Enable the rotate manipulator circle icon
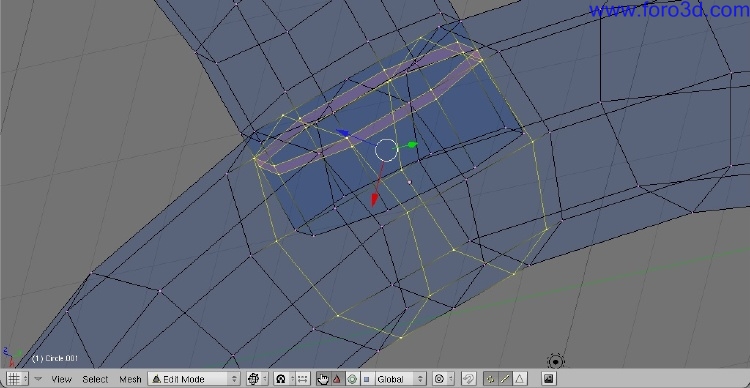Image resolution: width=750 pixels, height=388 pixels. click(352, 379)
